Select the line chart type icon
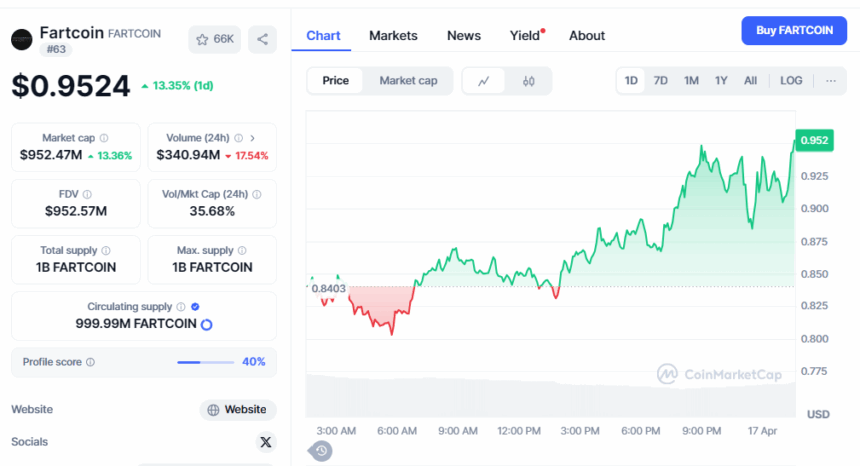The height and width of the screenshot is (466, 860). click(483, 81)
